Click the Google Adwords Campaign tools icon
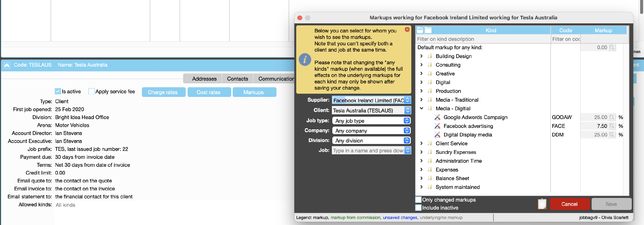The height and width of the screenshot is (225, 644). (437, 117)
